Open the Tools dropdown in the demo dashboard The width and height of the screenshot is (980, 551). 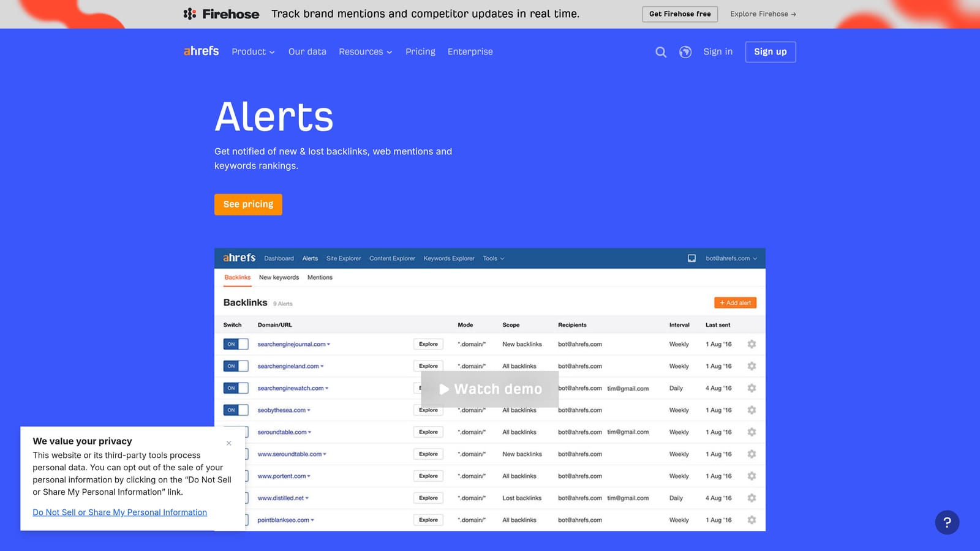pyautogui.click(x=494, y=258)
